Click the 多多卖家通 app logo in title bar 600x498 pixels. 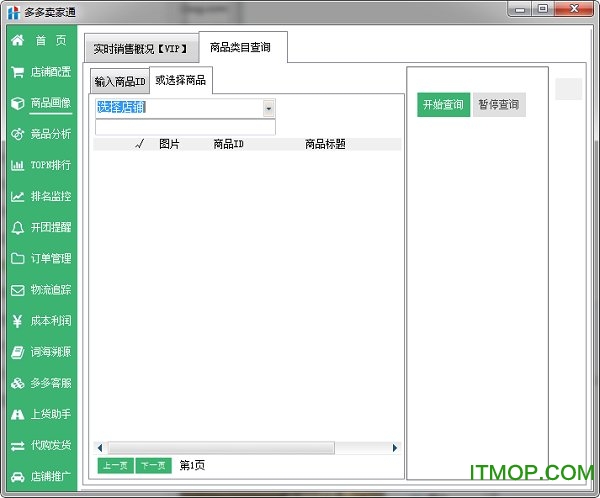13,13
